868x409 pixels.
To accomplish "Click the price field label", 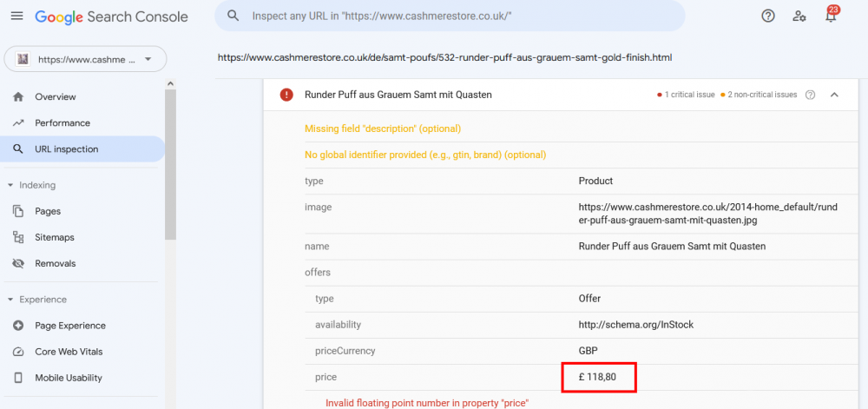I will 325,377.
